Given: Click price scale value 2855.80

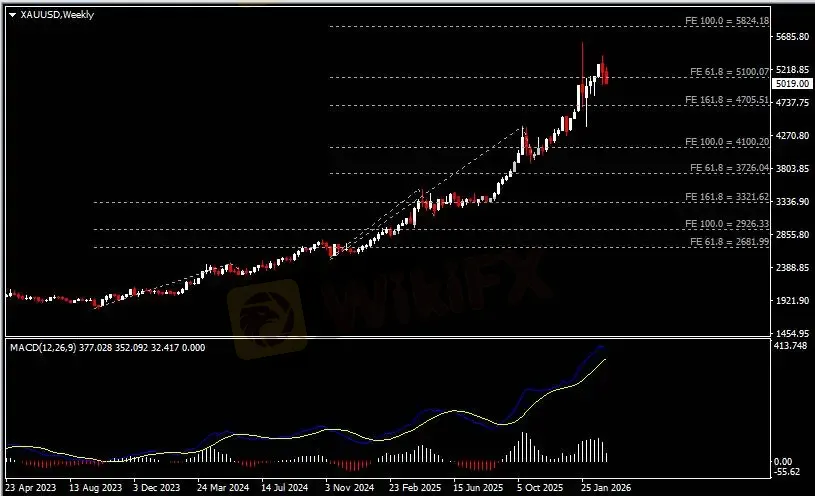Looking at the screenshot, I should (x=792, y=234).
